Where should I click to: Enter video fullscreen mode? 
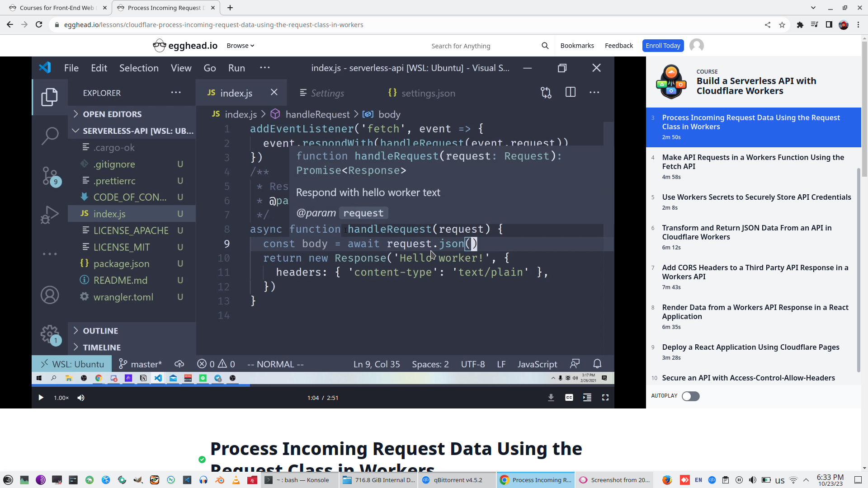pos(605,398)
